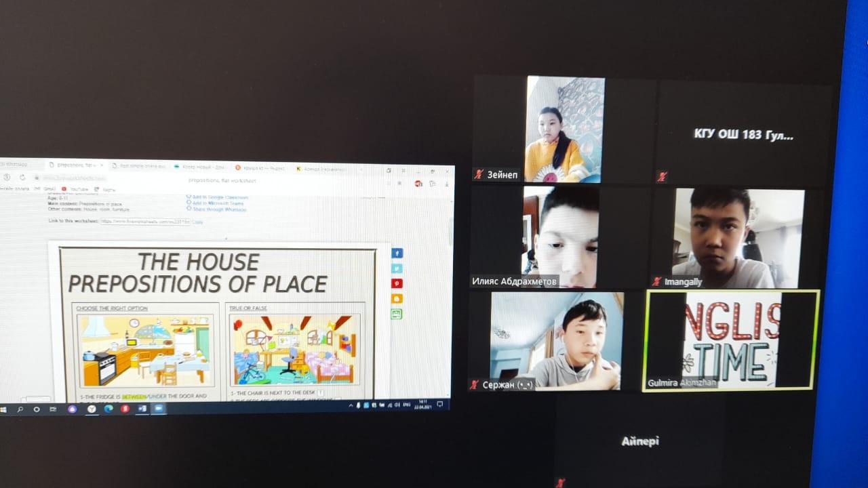This screenshot has width=868, height=488.
Task: Click muted mic icon on Сержан tile
Action: tap(474, 384)
